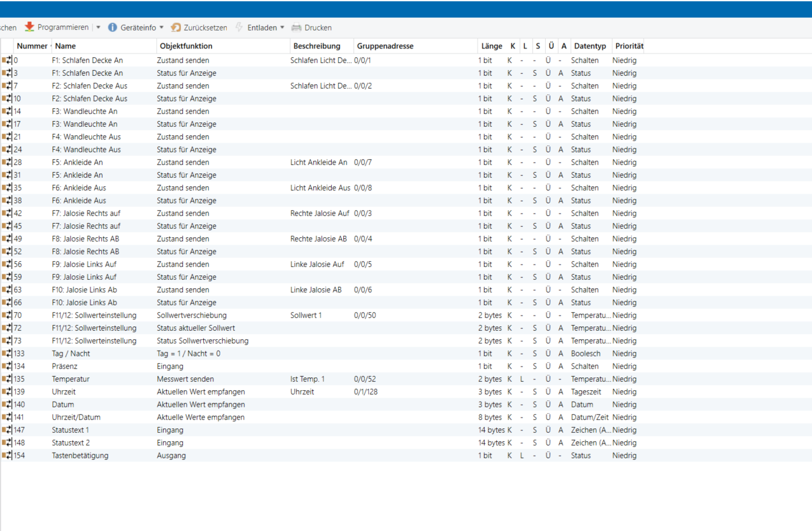Select the object icon for row 133 Tag / Nacht
Image resolution: width=812 pixels, height=531 pixels.
(x=7, y=353)
